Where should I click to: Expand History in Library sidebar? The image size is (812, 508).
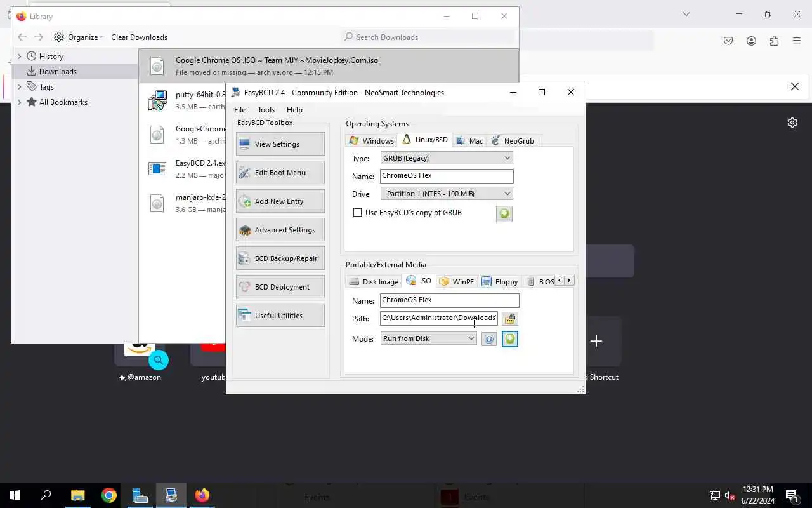20,57
